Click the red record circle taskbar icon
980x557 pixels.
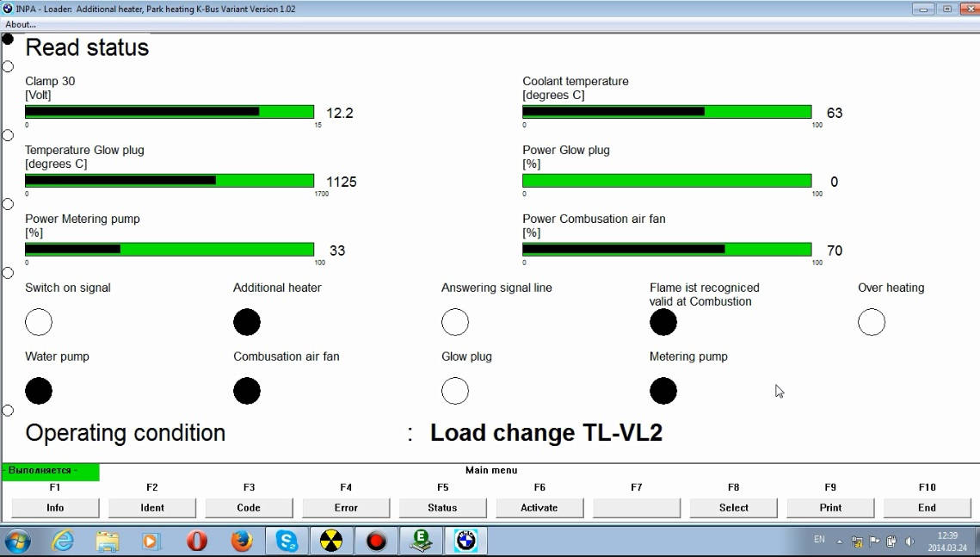click(376, 541)
